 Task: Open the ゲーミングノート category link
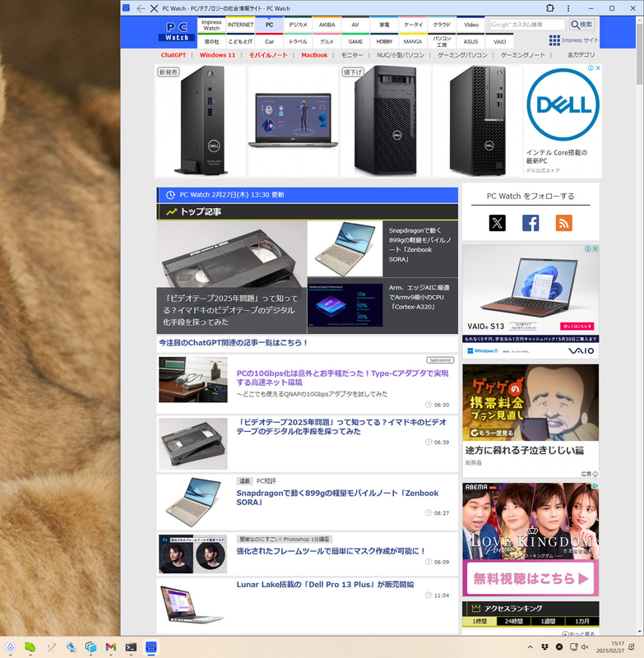pos(523,55)
